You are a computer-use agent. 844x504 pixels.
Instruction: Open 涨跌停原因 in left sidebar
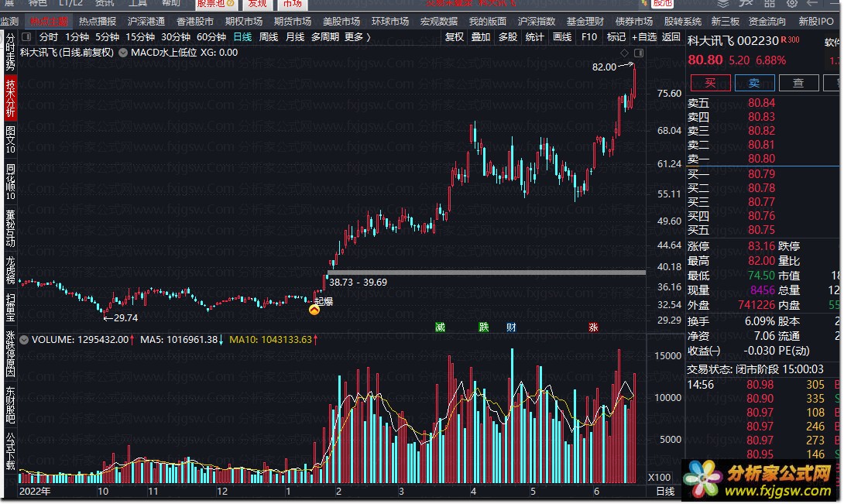click(10, 354)
